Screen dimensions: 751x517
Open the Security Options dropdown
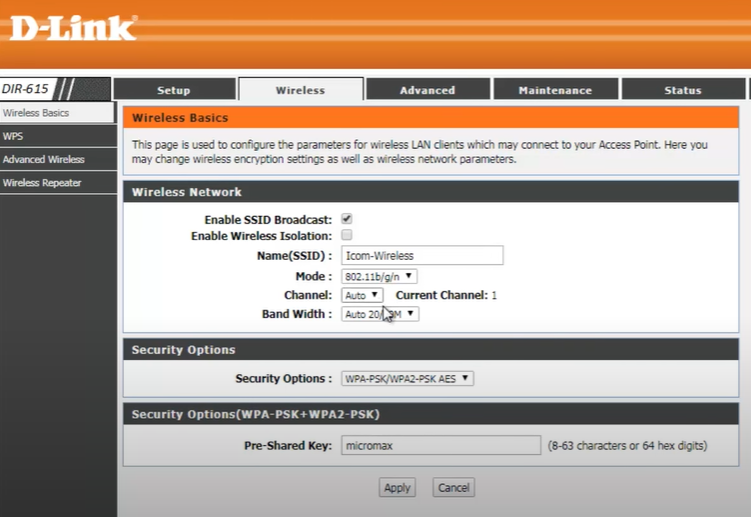(x=407, y=378)
